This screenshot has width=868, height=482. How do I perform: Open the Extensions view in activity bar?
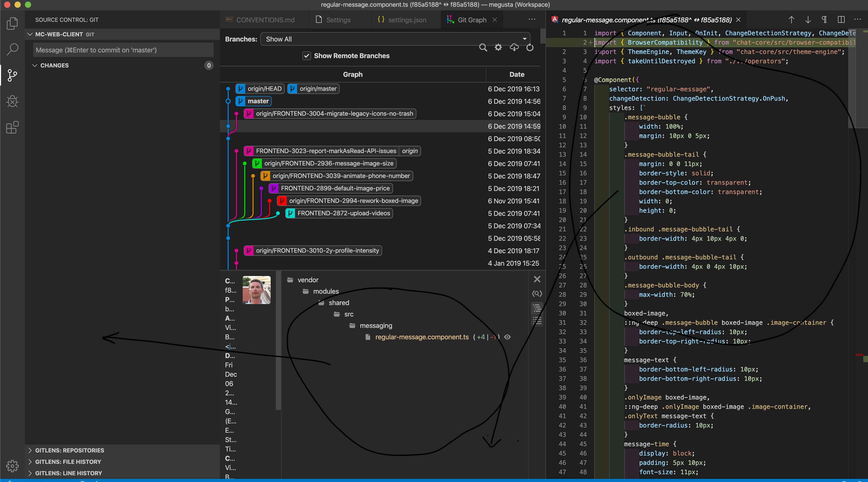pos(12,127)
